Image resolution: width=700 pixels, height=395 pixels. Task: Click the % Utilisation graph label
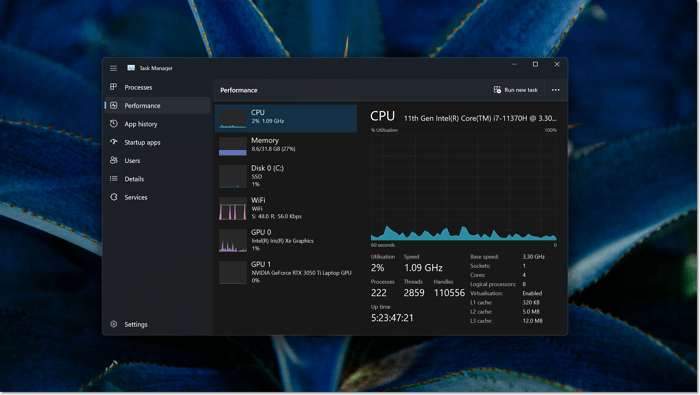tap(384, 130)
